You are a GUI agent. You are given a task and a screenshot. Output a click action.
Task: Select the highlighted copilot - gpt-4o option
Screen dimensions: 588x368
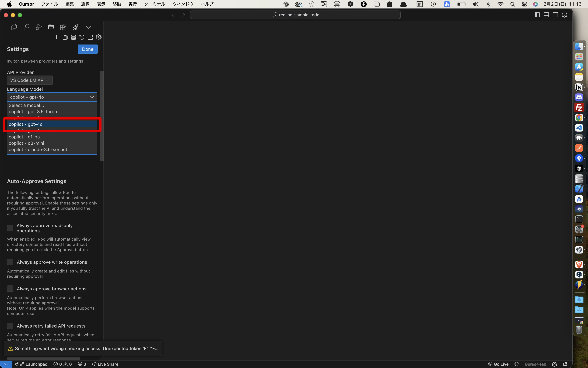[x=52, y=124]
